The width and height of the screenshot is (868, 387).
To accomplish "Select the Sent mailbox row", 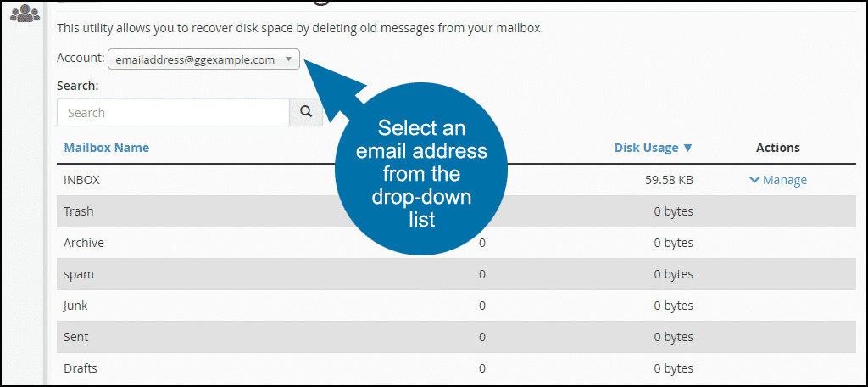I will pyautogui.click(x=456, y=337).
